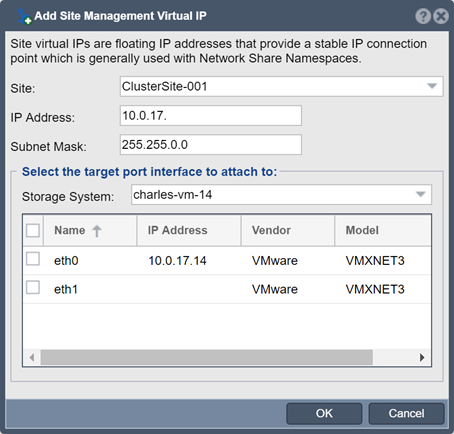Image resolution: width=454 pixels, height=434 pixels.
Task: Click the IP Address column header
Action: tap(189, 230)
